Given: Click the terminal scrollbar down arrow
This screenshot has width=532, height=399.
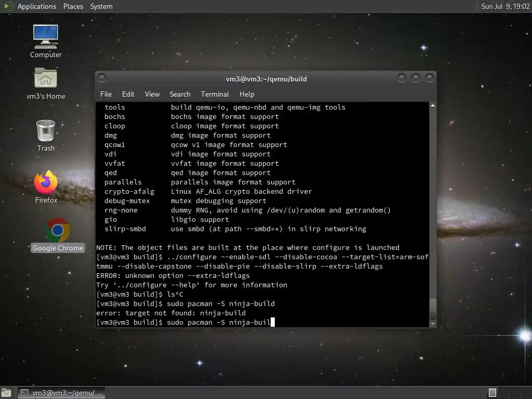Looking at the screenshot, I should pyautogui.click(x=433, y=324).
